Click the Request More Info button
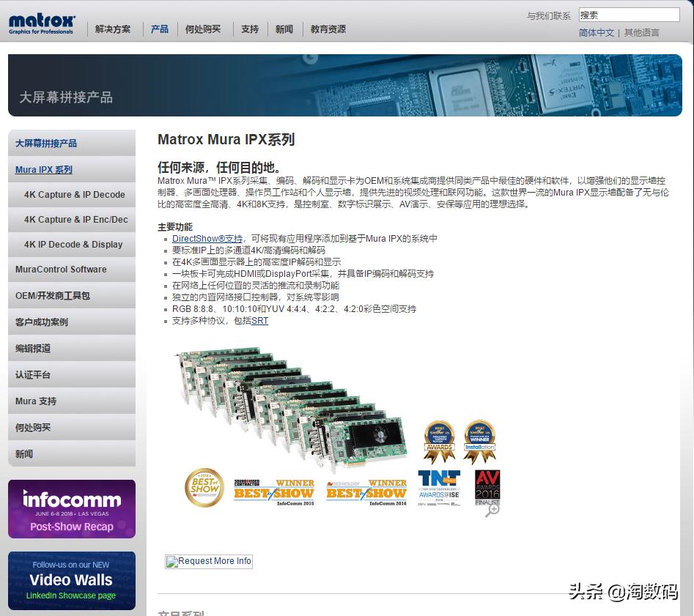The image size is (694, 616). [209, 561]
